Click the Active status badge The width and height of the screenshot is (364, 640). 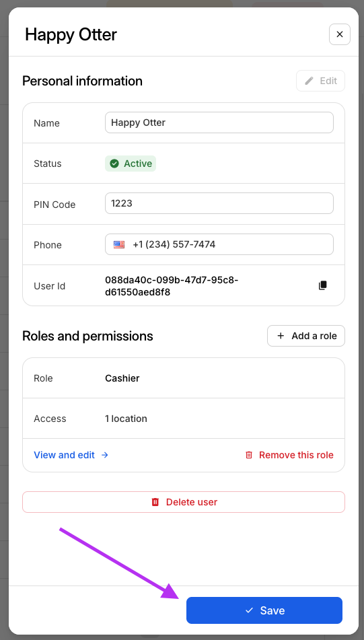pos(131,164)
